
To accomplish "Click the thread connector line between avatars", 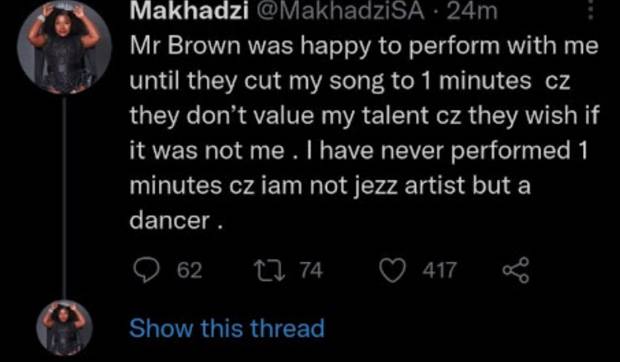I will (x=64, y=196).
